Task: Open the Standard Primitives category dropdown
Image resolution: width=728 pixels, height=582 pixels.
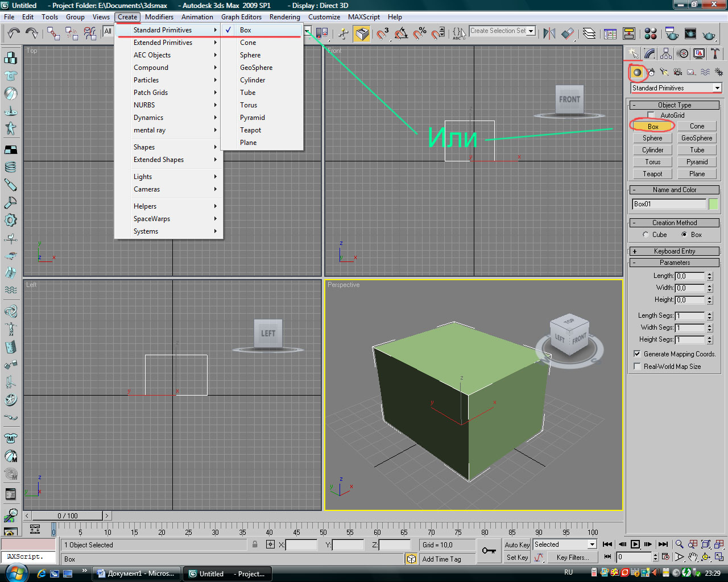Action: (717, 88)
